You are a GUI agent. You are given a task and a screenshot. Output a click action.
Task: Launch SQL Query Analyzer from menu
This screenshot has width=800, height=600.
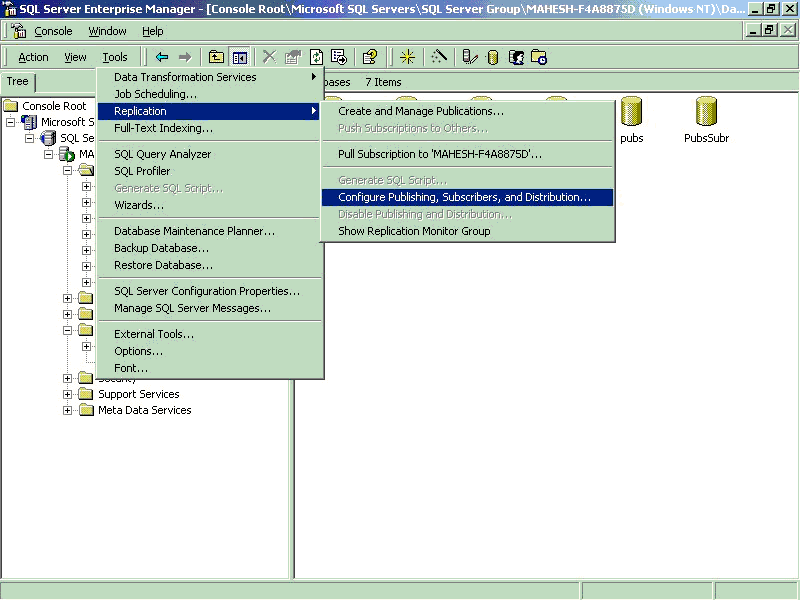point(209,154)
